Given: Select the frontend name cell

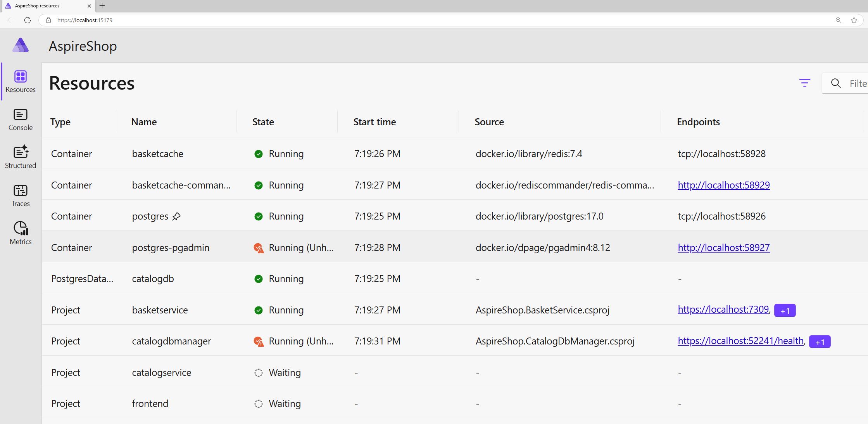Looking at the screenshot, I should [x=150, y=403].
